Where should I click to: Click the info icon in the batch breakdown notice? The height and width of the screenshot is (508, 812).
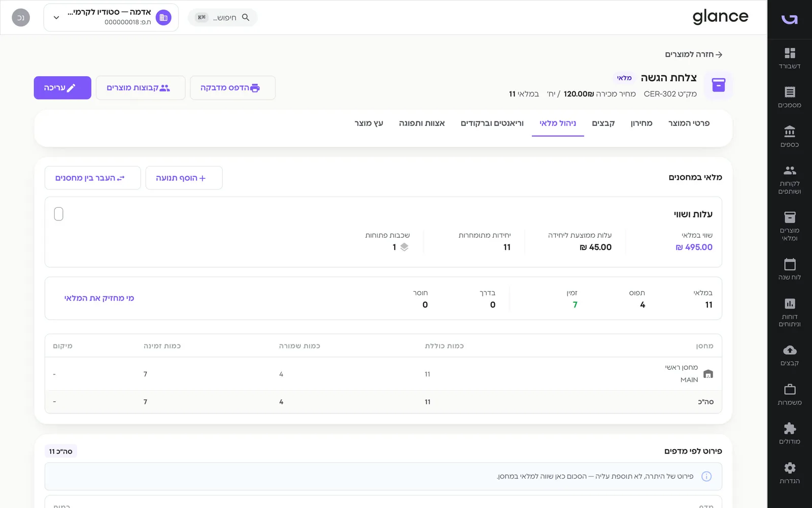706,477
